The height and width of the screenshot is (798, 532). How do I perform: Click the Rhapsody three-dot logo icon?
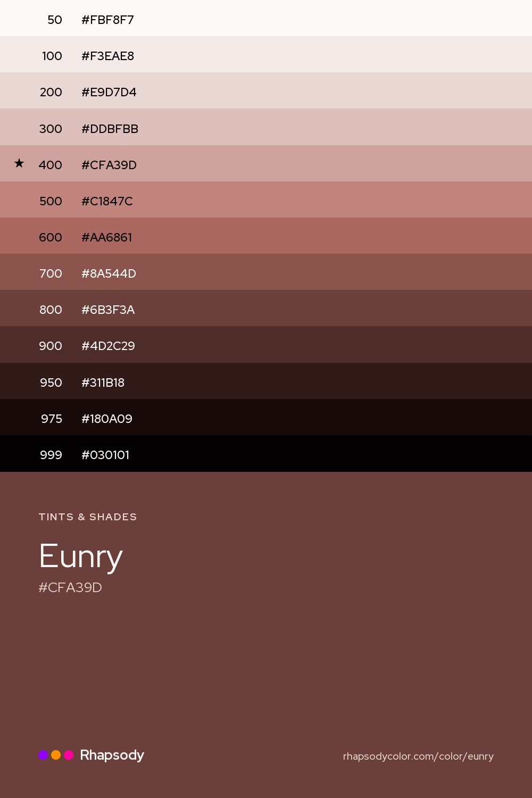(x=56, y=755)
